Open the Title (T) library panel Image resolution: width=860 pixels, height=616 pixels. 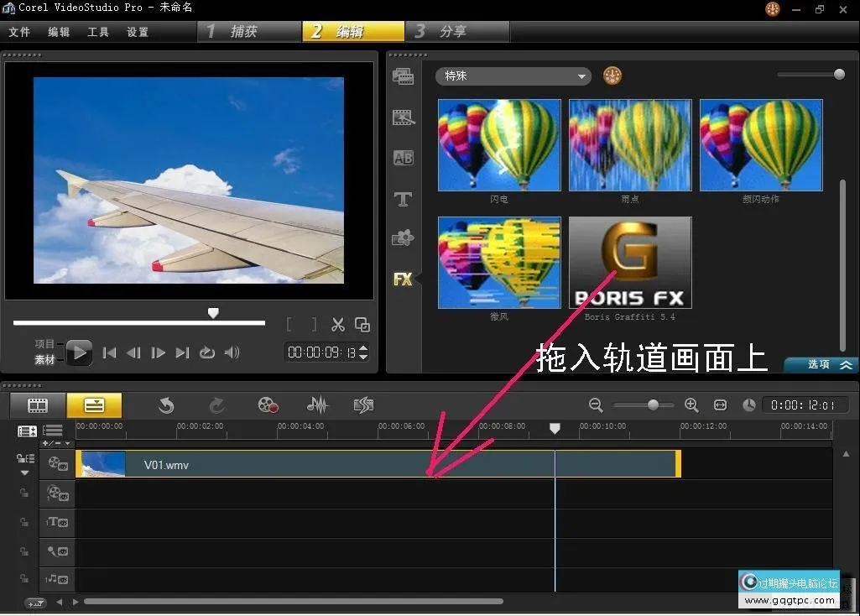tap(404, 199)
